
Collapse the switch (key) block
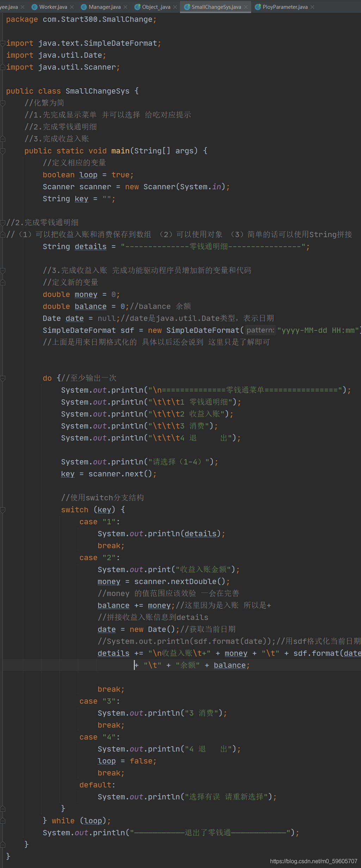click(3, 510)
